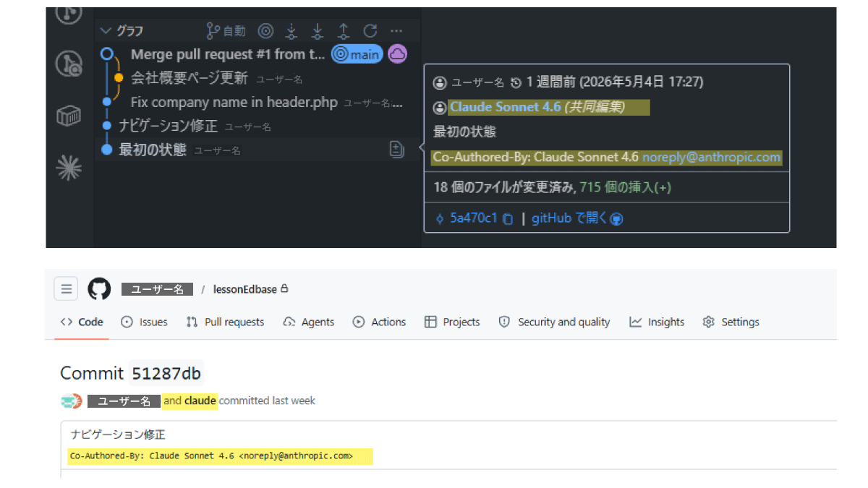The width and height of the screenshot is (868, 488).
Task: Select the 最初の状態 commit row
Action: coord(258,150)
